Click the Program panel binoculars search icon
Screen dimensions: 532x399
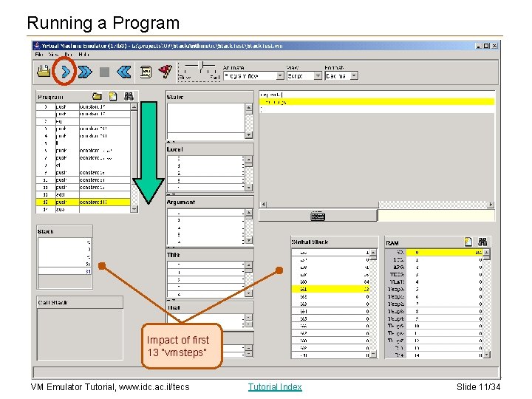tap(129, 96)
